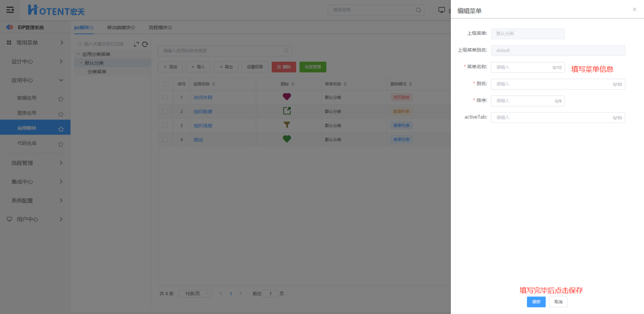Click the green 标签管理 button
Image resolution: width=644 pixels, height=314 pixels.
pyautogui.click(x=313, y=67)
